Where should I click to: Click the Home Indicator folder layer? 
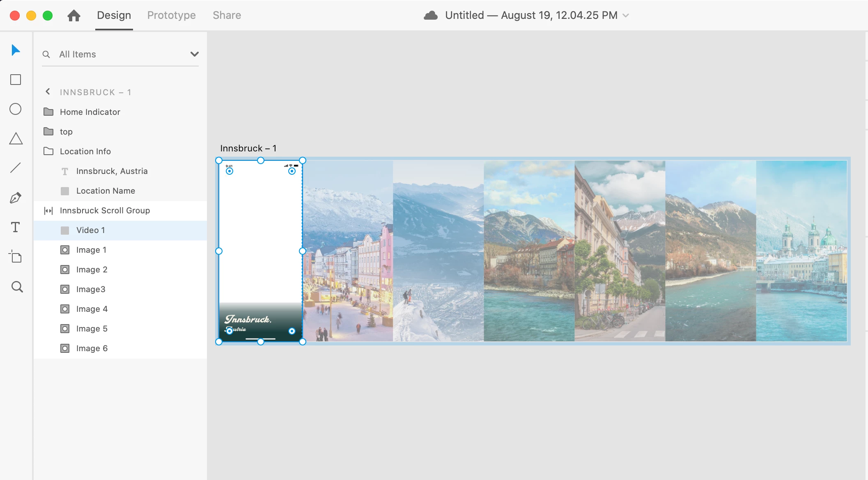(90, 112)
